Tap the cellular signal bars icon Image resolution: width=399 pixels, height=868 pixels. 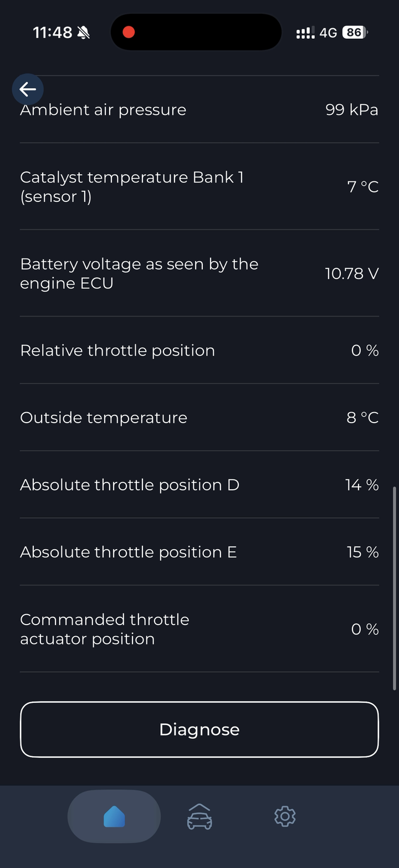tap(305, 33)
